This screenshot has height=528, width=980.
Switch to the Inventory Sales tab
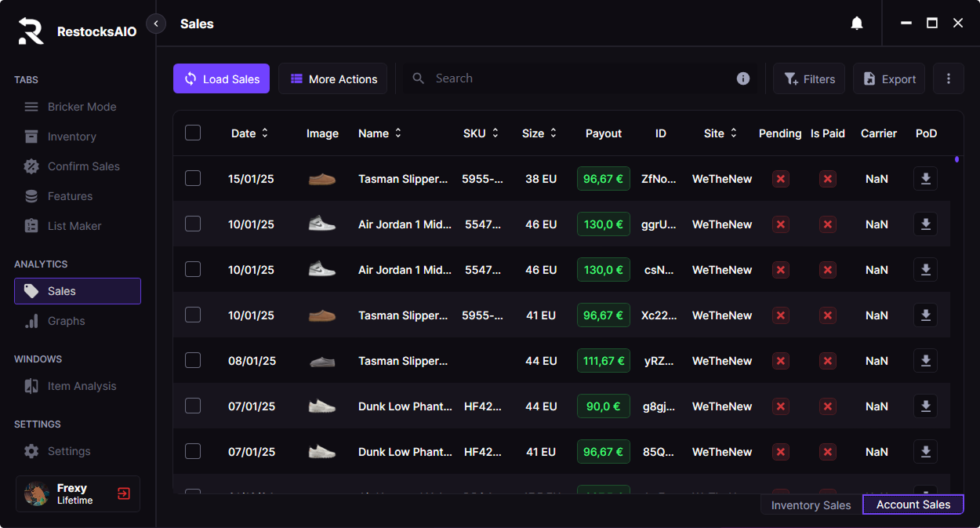click(x=811, y=505)
